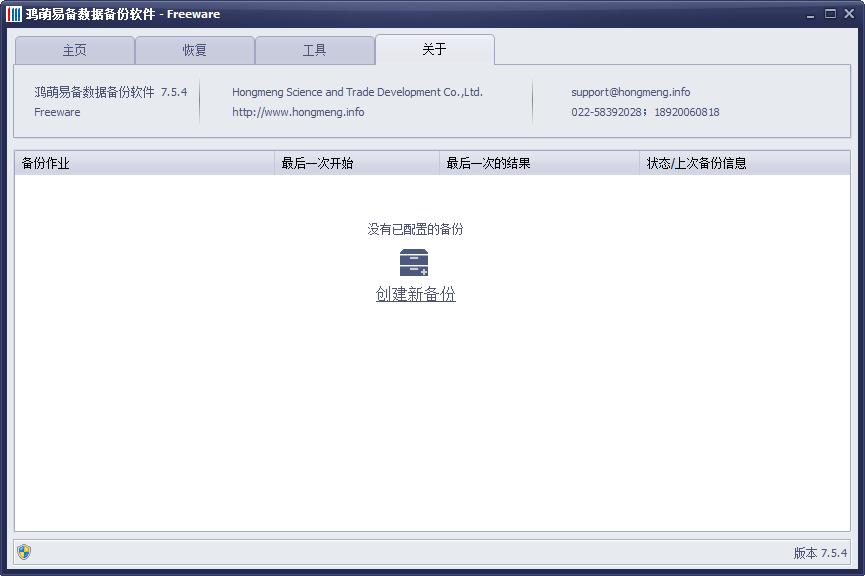Click the Freeware edition label in about panel
This screenshot has width=865, height=576.
pos(57,112)
